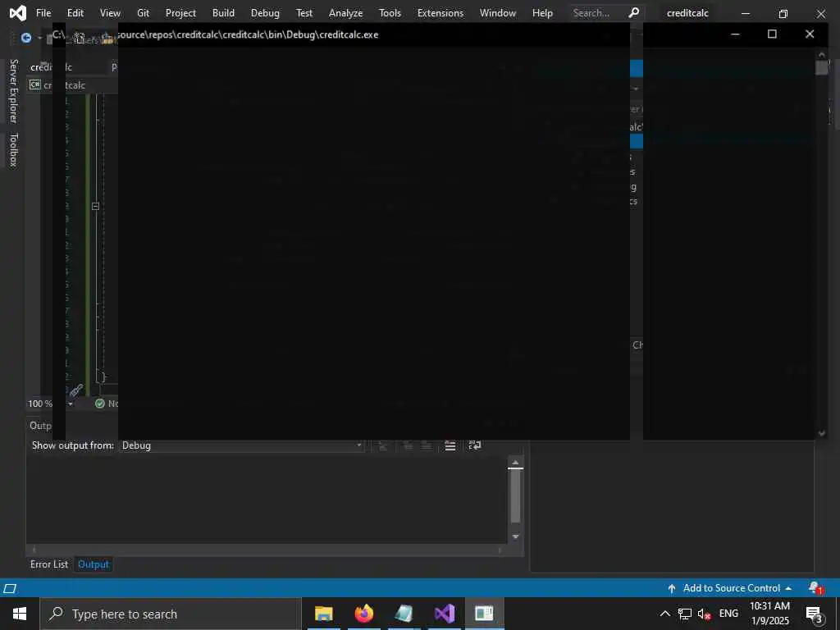
Task: Open the Debug menu
Action: pos(265,13)
